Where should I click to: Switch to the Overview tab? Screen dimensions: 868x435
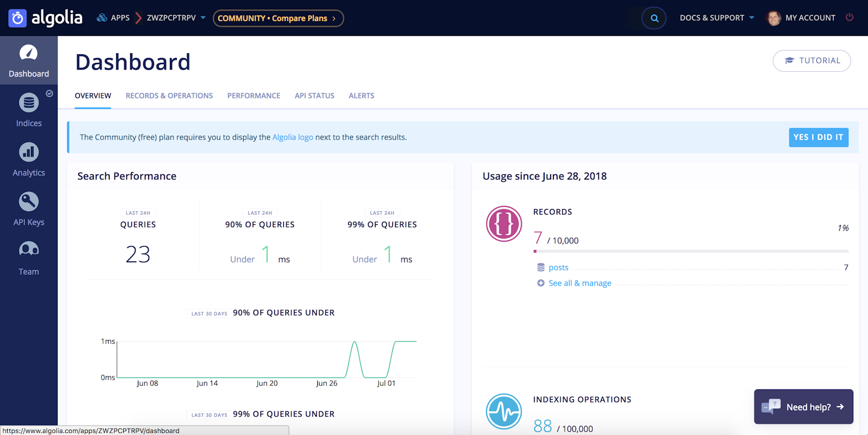(93, 96)
